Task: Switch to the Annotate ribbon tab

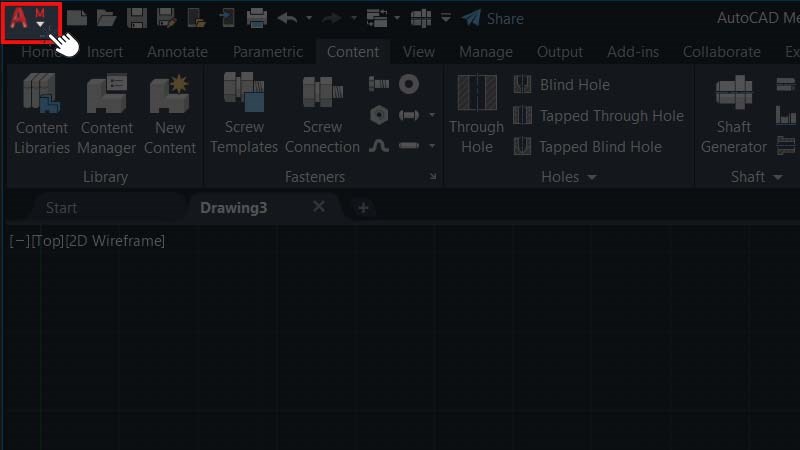Action: (x=178, y=52)
